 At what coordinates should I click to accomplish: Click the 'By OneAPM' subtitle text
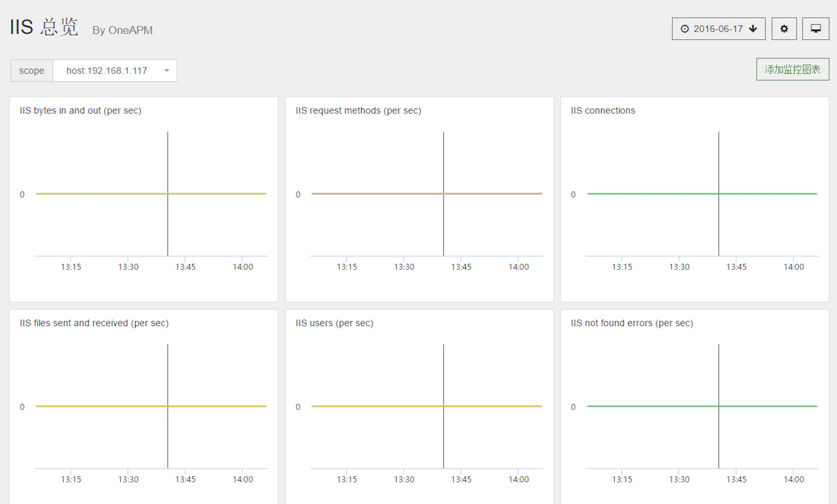point(122,31)
